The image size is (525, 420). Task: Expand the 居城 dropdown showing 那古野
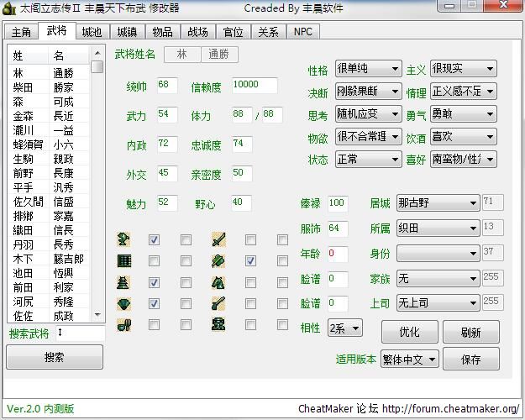pos(437,202)
